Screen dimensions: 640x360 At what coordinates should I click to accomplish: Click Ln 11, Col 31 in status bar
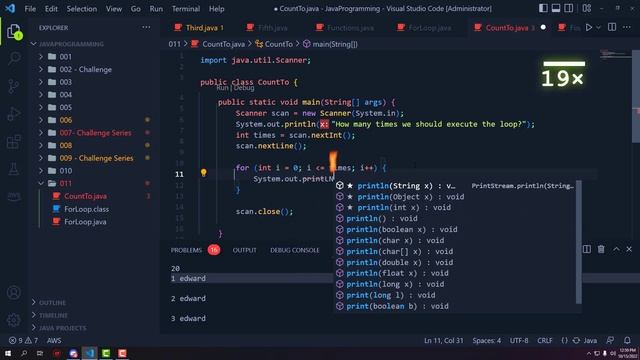443,340
